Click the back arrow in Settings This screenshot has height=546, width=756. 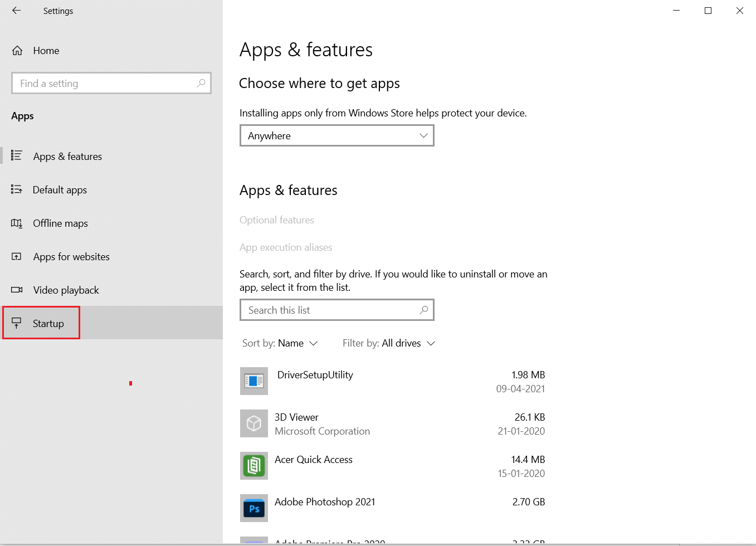16,11
